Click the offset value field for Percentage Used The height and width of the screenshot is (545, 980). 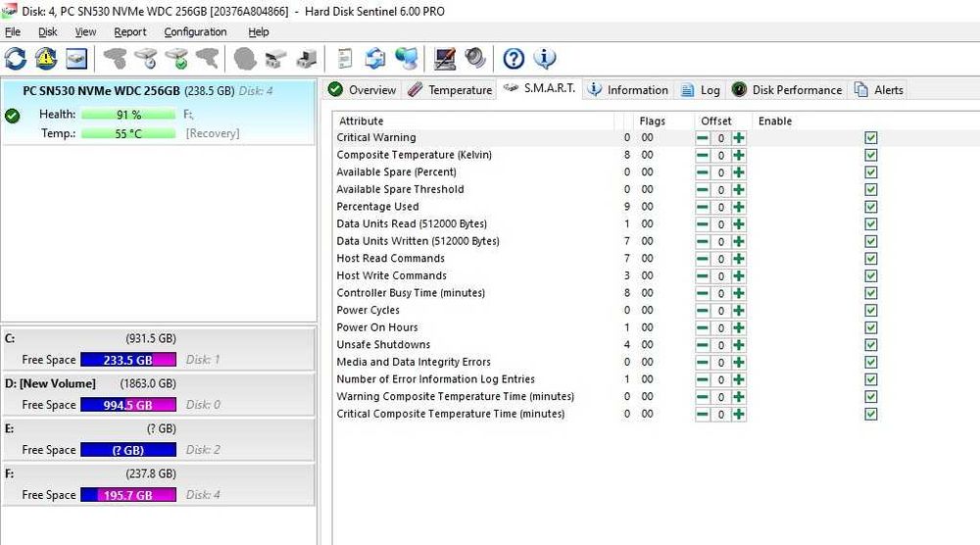[720, 207]
